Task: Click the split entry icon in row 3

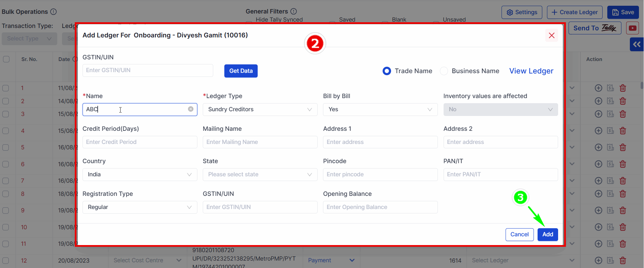Action: [x=610, y=114]
